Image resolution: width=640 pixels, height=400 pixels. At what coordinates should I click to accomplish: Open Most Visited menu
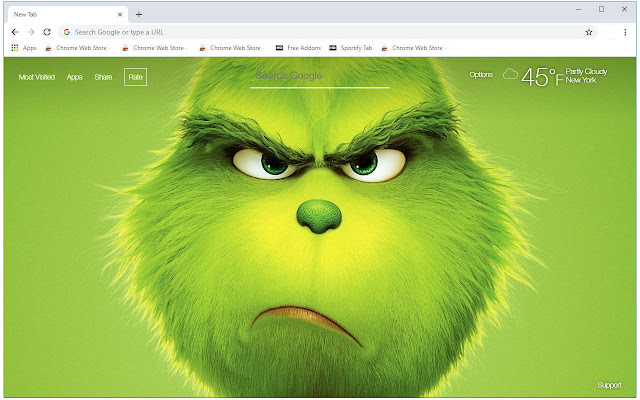[37, 77]
